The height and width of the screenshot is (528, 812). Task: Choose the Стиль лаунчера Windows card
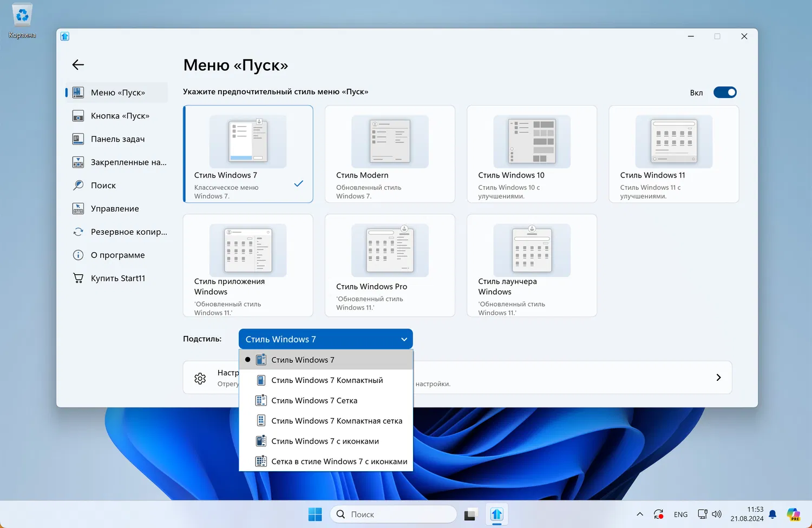point(532,266)
